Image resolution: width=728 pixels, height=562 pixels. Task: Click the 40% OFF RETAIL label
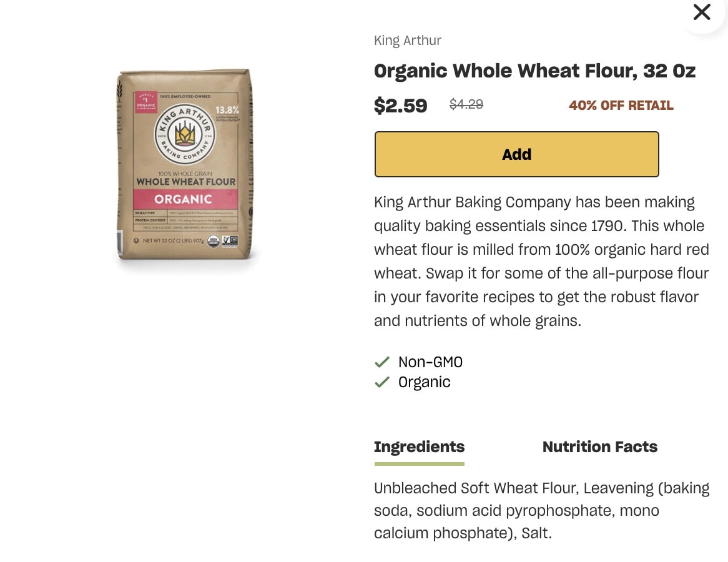(621, 106)
